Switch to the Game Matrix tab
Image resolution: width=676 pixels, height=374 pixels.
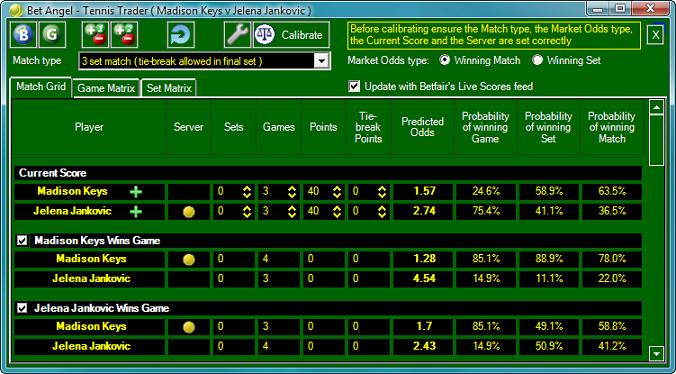tap(106, 88)
